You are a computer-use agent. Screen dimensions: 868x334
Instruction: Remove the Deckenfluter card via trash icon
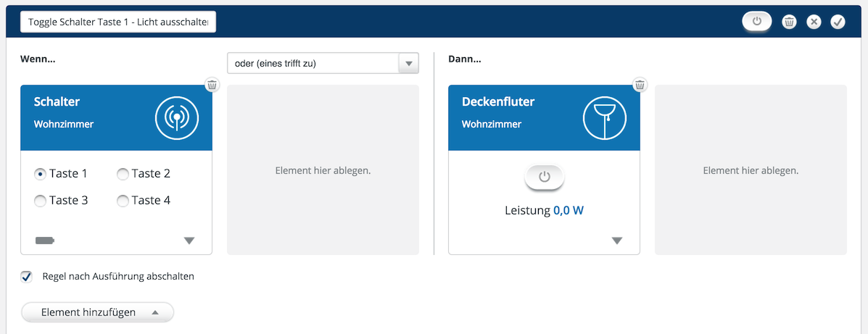[x=640, y=85]
